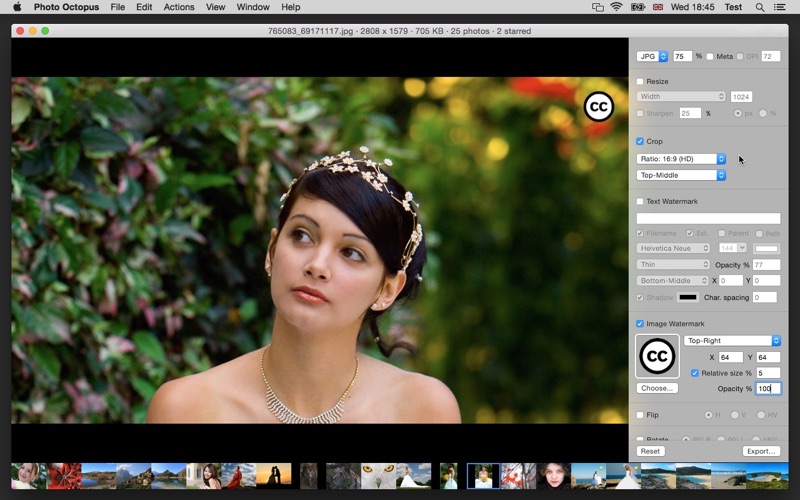Click the battery status icon
The image size is (800, 500).
(638, 7)
